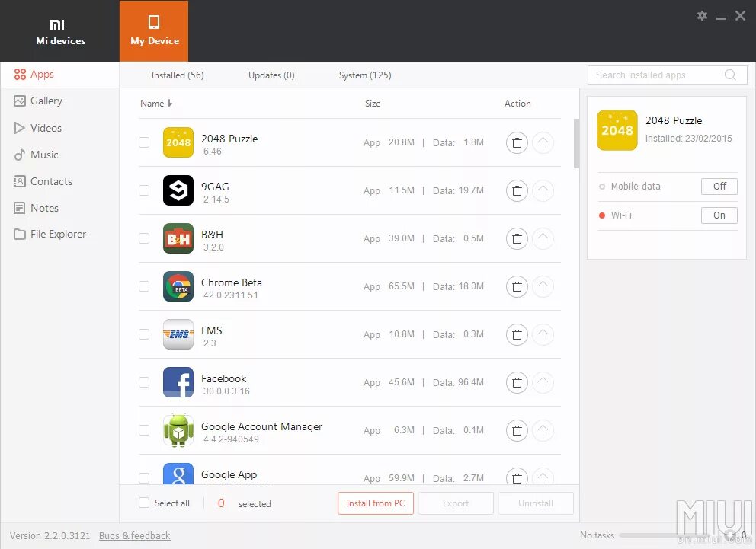The width and height of the screenshot is (756, 549).
Task: Tick Chrome Beta's checkbox
Action: [144, 286]
